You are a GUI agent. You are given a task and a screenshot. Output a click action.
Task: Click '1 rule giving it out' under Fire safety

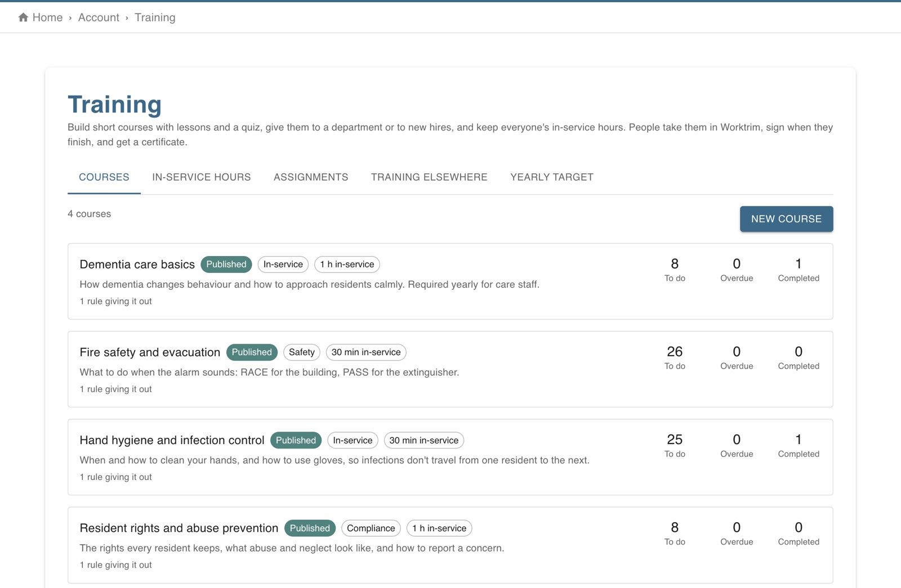tap(115, 389)
